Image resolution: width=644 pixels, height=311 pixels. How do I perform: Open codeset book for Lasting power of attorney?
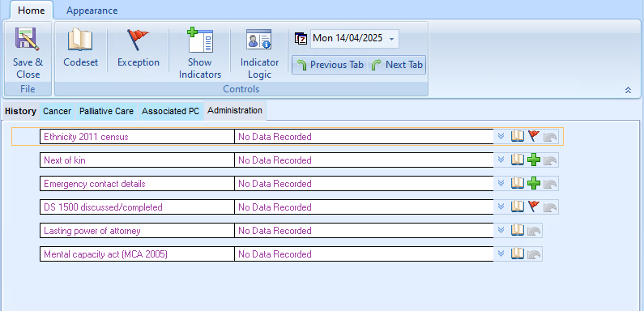[518, 230]
